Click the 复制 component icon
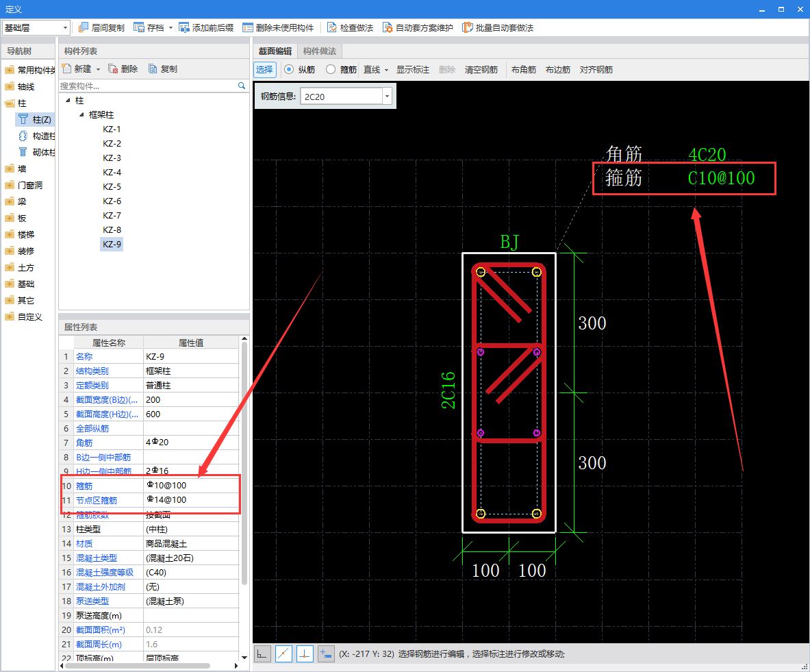810x672 pixels. click(153, 69)
